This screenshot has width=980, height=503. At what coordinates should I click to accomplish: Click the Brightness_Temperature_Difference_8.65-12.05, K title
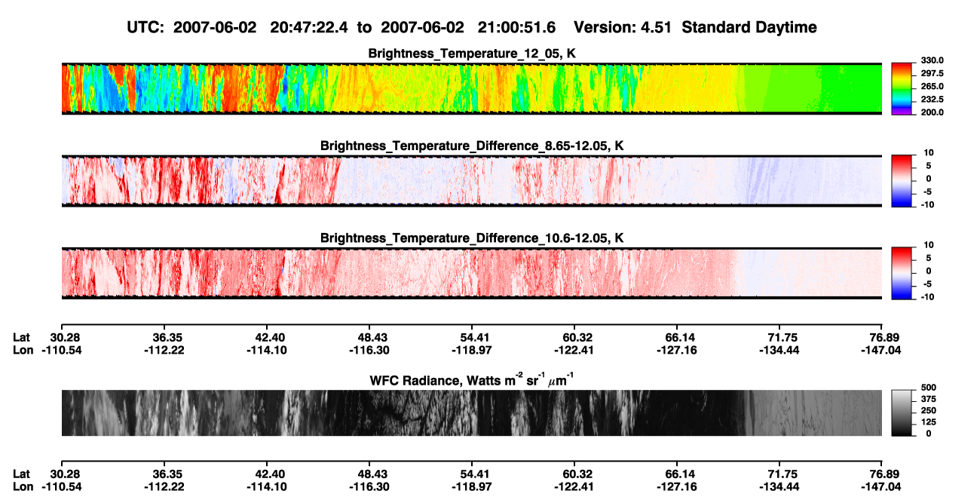tap(472, 146)
